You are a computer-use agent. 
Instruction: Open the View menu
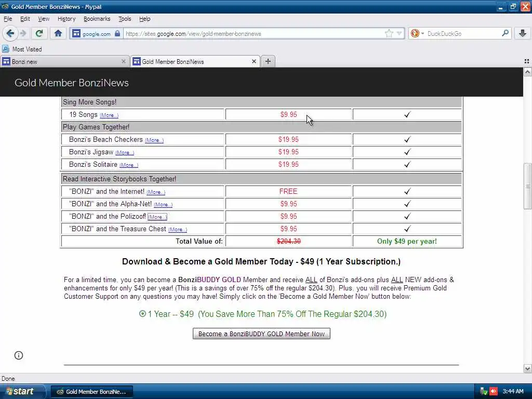coord(44,19)
